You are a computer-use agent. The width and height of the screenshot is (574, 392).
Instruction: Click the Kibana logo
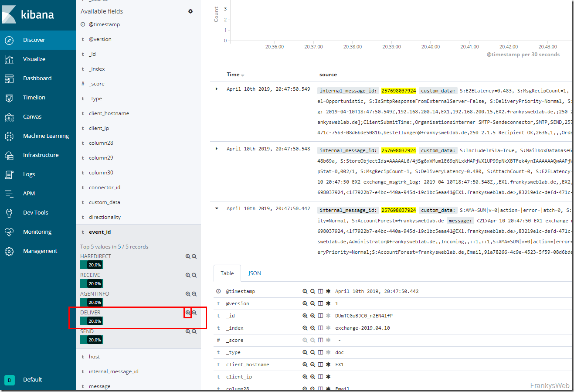click(x=28, y=14)
